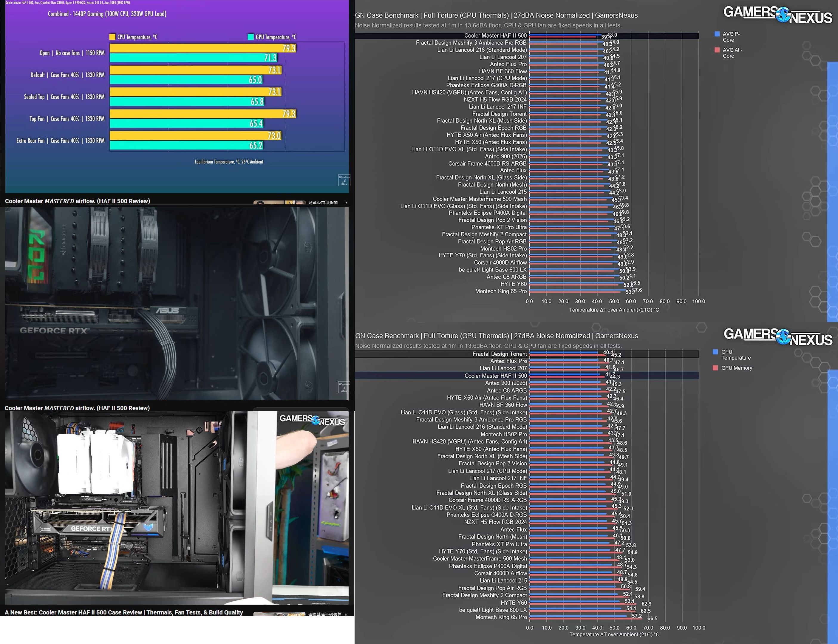Viewport: 838px width, 644px height.
Task: Click the Gamers Nexus logo above the GPU Thermals chart
Action: (778, 336)
